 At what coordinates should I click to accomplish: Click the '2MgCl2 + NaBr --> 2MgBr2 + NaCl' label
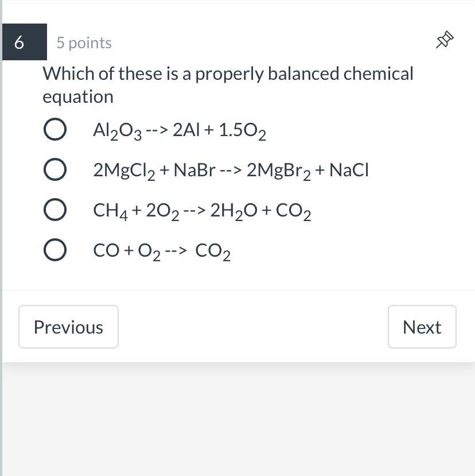(x=231, y=171)
